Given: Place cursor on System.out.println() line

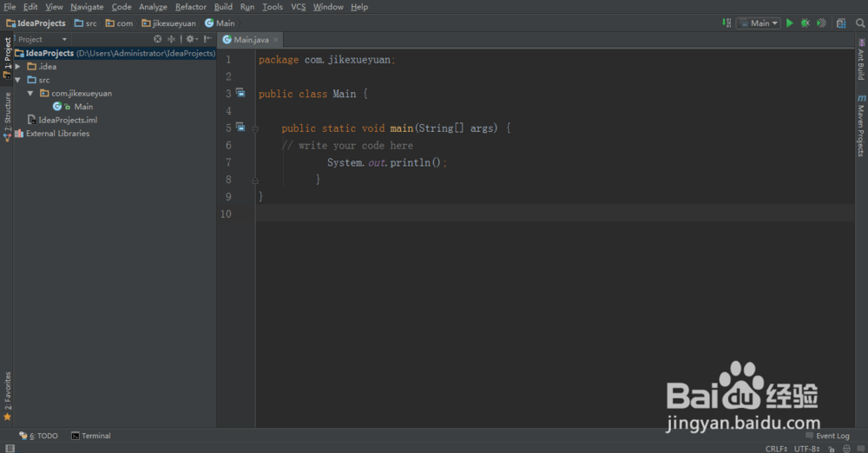Looking at the screenshot, I should 386,163.
